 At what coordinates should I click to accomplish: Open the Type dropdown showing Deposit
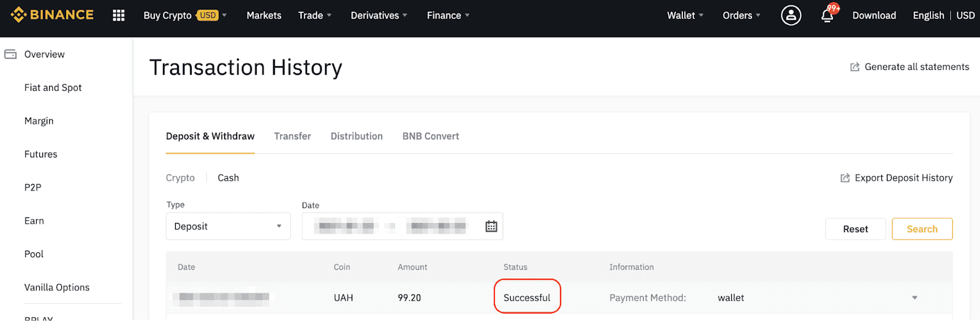[x=228, y=226]
